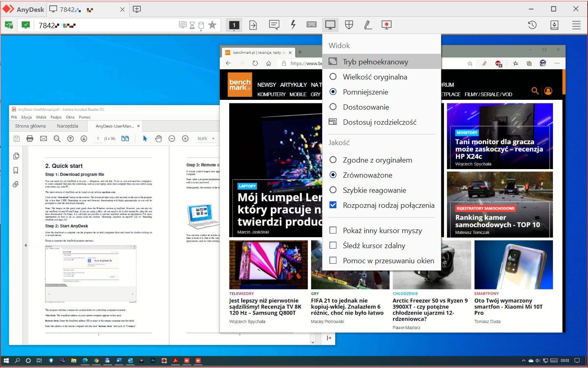Click the orange search icon on benchmark.pl
Screen dimensions: 588x368
pos(535,90)
